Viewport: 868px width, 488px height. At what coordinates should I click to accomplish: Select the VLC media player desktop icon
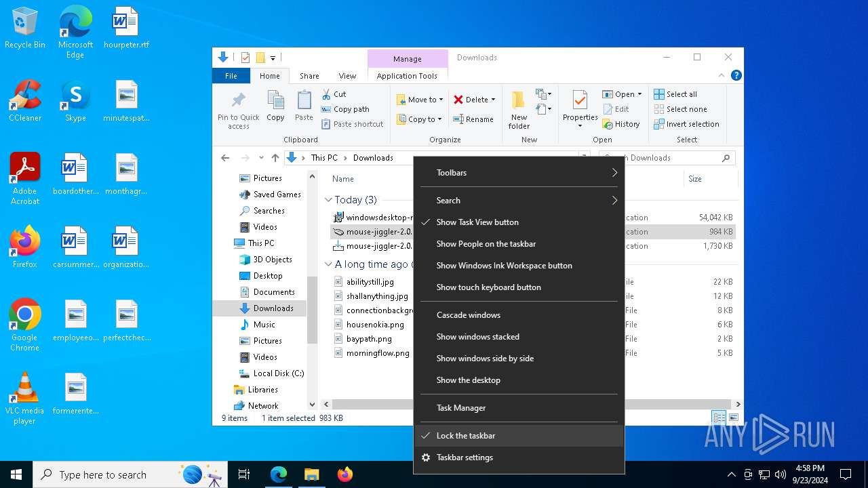(25, 399)
